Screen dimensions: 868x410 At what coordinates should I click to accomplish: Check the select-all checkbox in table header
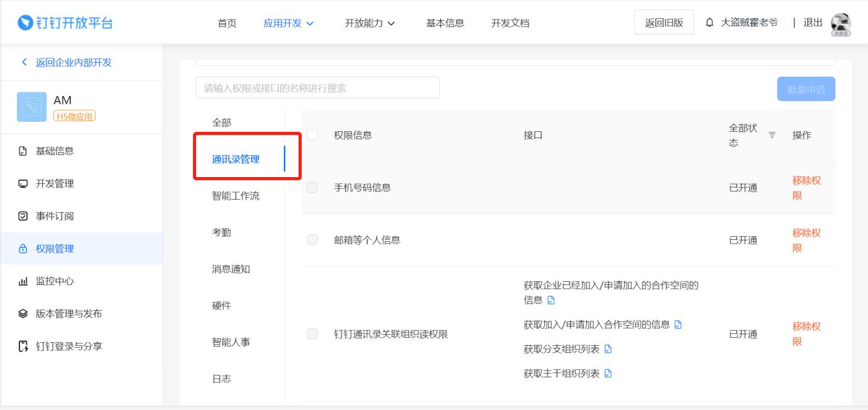click(x=312, y=135)
